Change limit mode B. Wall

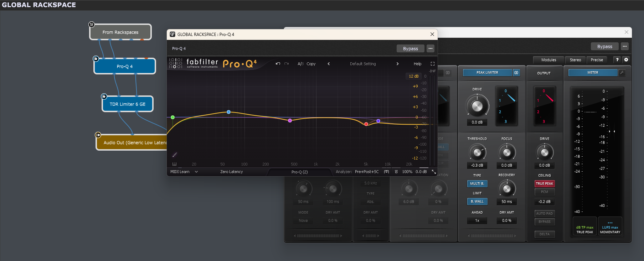click(x=477, y=202)
